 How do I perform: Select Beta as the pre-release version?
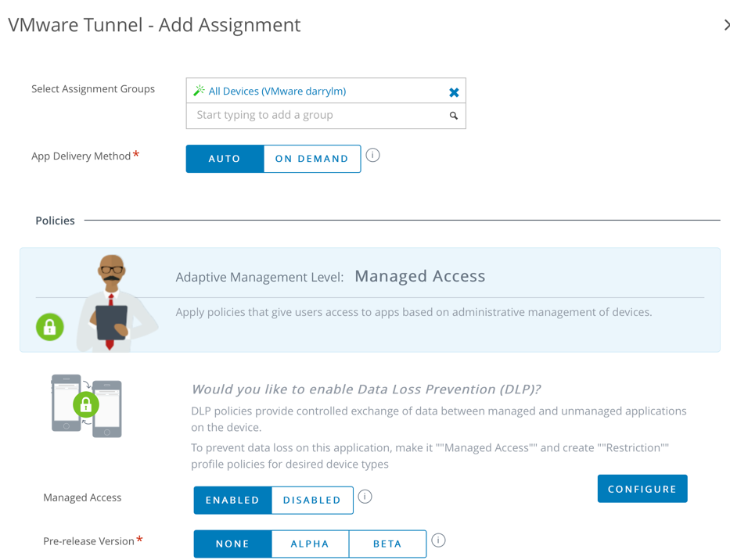point(387,543)
